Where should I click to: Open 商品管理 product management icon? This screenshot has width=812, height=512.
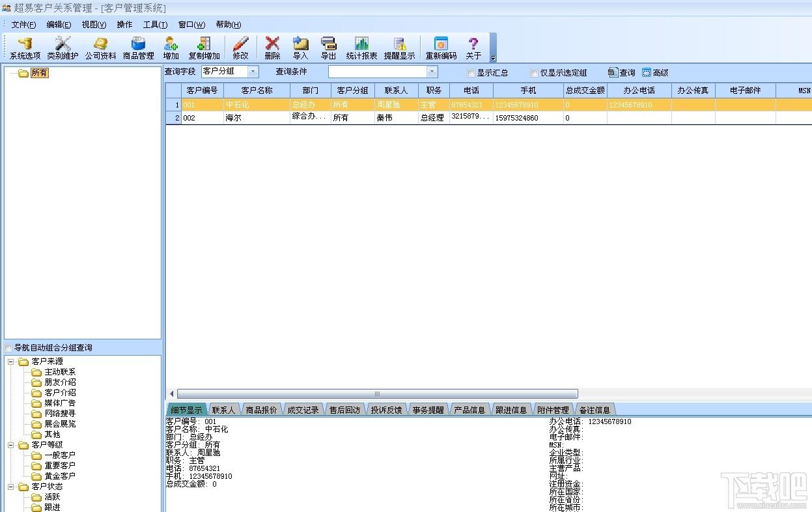click(138, 48)
